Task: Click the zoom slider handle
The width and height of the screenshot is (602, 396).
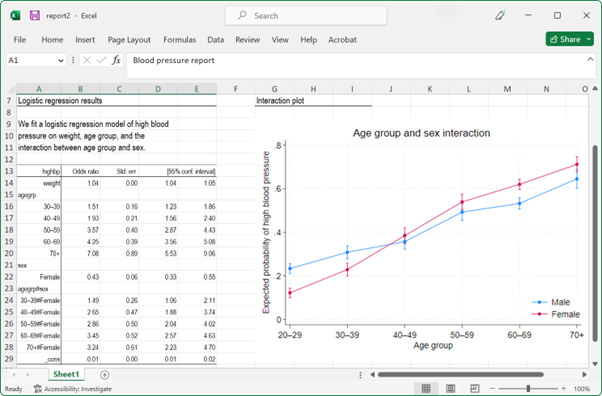Action: (528, 389)
